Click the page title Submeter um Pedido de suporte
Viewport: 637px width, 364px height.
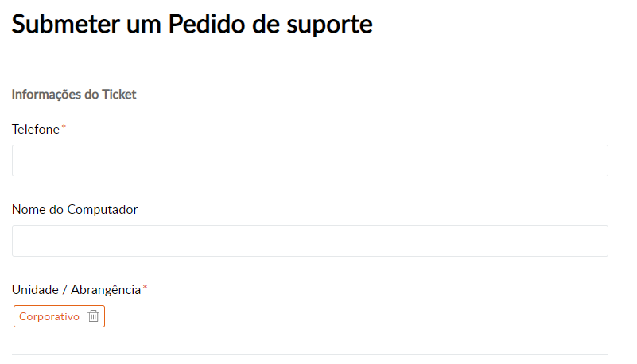pyautogui.click(x=192, y=25)
